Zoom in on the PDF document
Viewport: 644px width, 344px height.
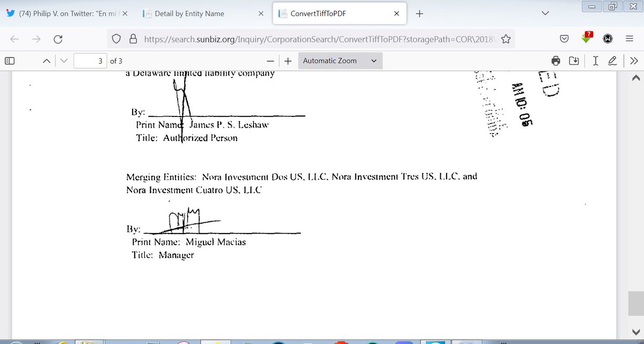pos(288,61)
